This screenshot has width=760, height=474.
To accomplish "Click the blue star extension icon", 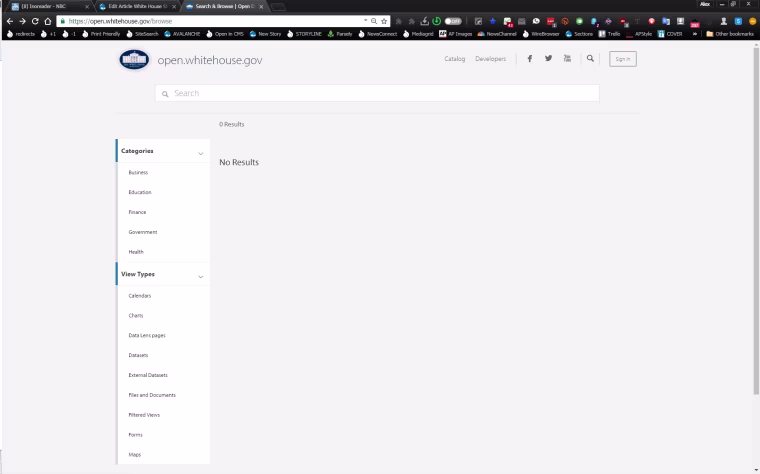I will click(492, 21).
